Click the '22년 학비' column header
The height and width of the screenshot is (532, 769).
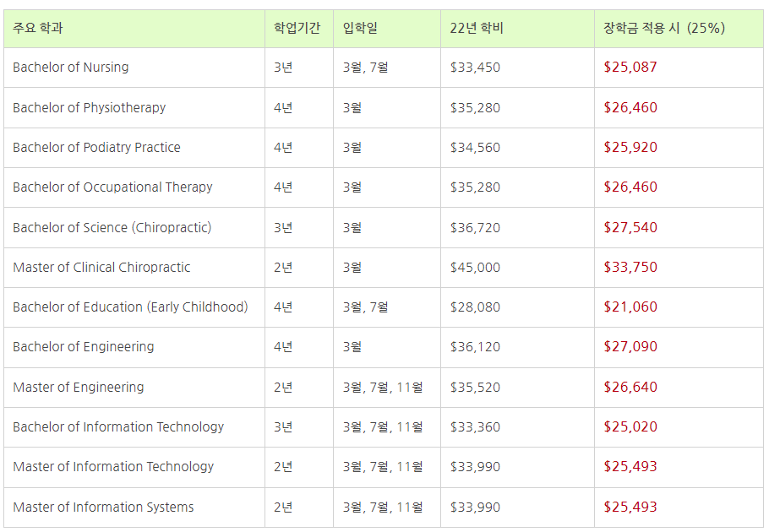pos(517,29)
